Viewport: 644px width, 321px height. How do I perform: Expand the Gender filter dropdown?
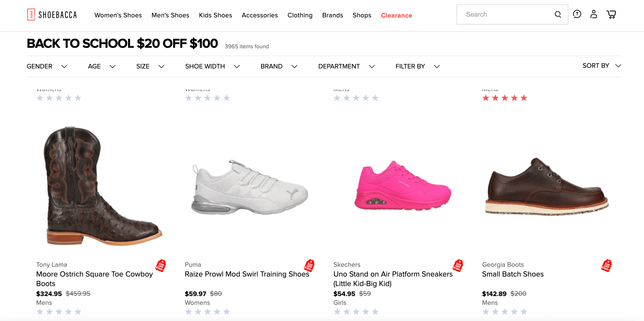coord(47,66)
